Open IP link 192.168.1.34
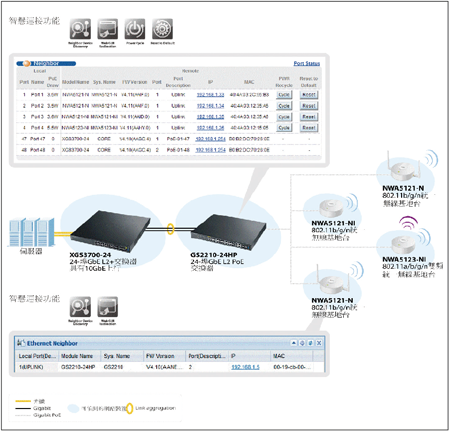This screenshot has width=450, height=432. click(210, 106)
